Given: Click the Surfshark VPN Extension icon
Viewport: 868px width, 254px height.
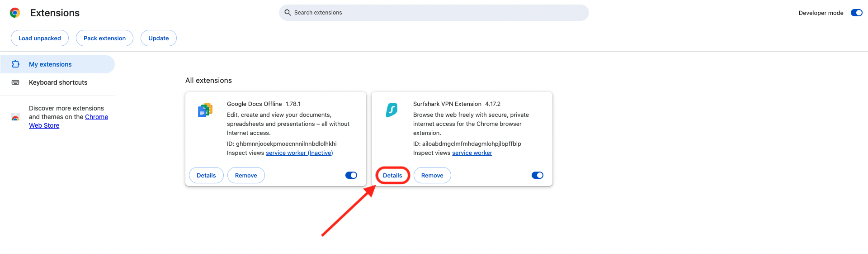Looking at the screenshot, I should click(392, 110).
